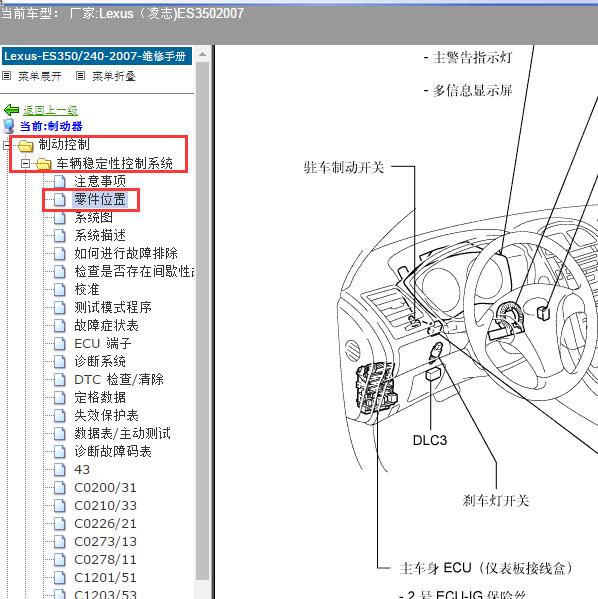Open the 故障症状表 page
The width and height of the screenshot is (598, 599).
107,325
